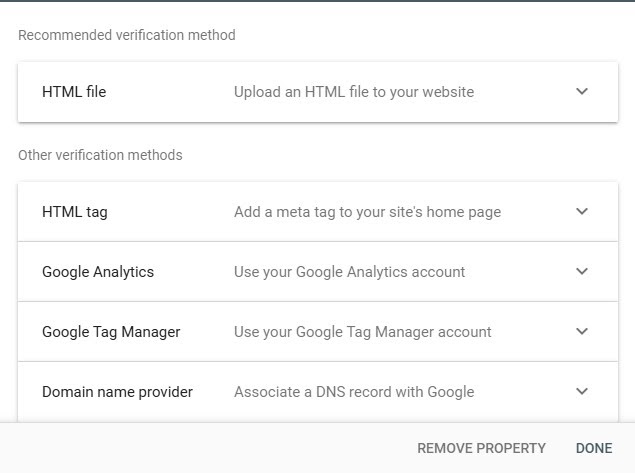
Task: Click 'Use your Google Analytics account' text
Action: click(349, 272)
